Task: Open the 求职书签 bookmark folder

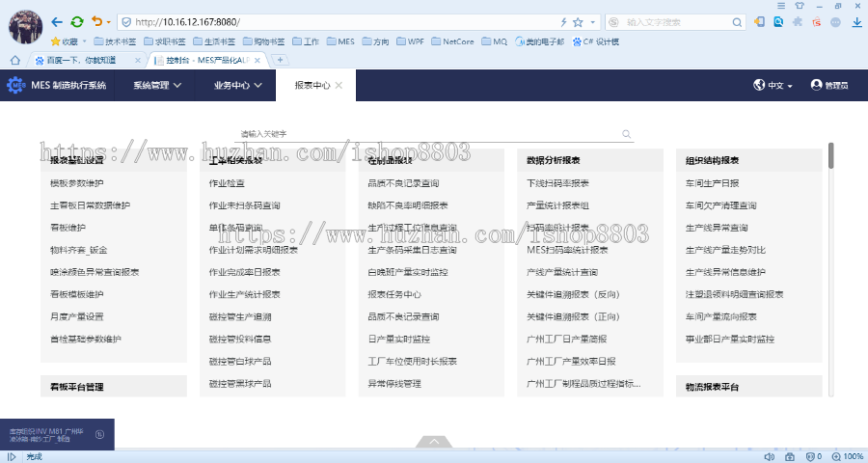Action: [164, 41]
